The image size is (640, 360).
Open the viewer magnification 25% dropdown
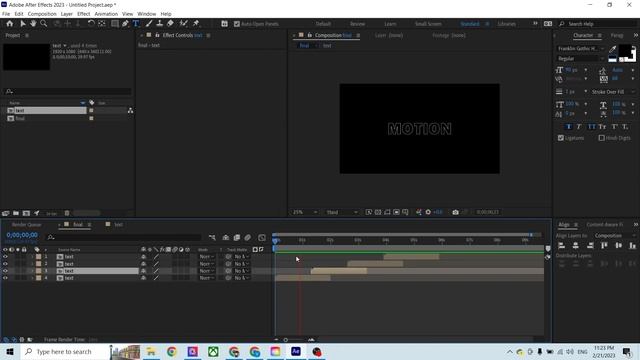[x=305, y=212]
